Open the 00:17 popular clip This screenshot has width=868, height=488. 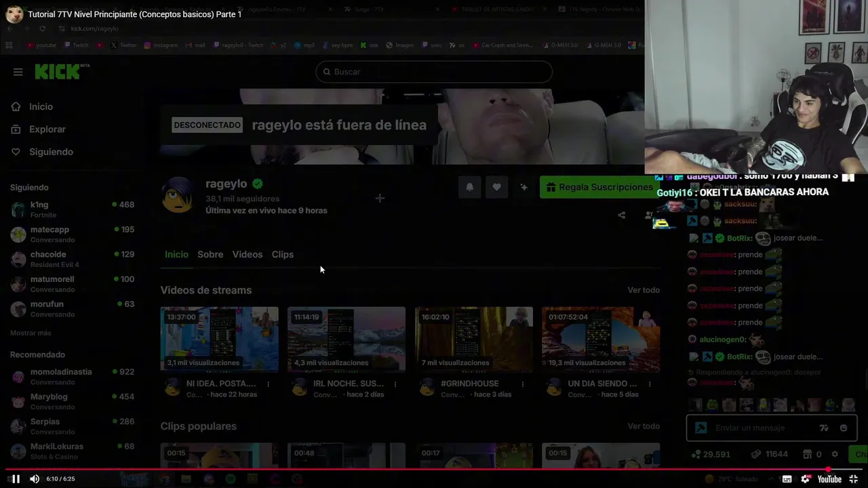(x=473, y=455)
